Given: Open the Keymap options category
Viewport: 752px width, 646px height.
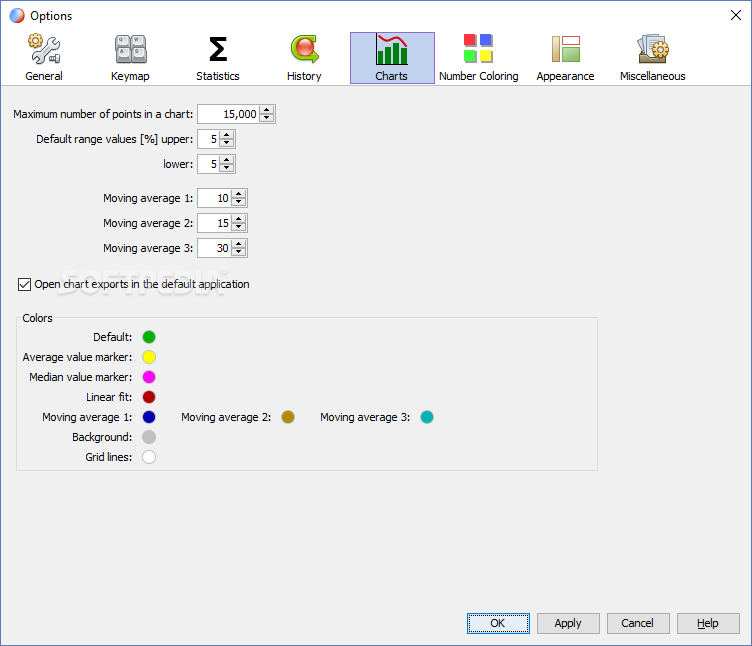Looking at the screenshot, I should (x=130, y=58).
